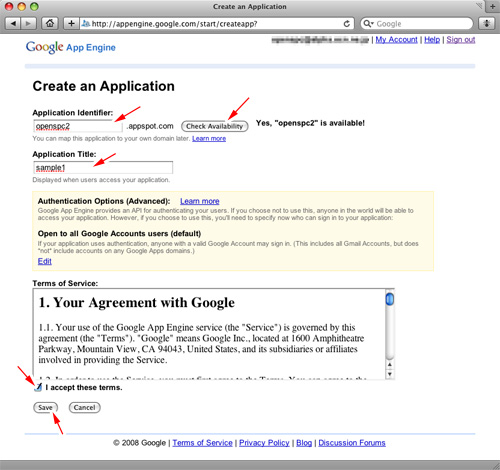The height and width of the screenshot is (470, 500).
Task: Open footer Discussion Forums link
Action: [352, 443]
